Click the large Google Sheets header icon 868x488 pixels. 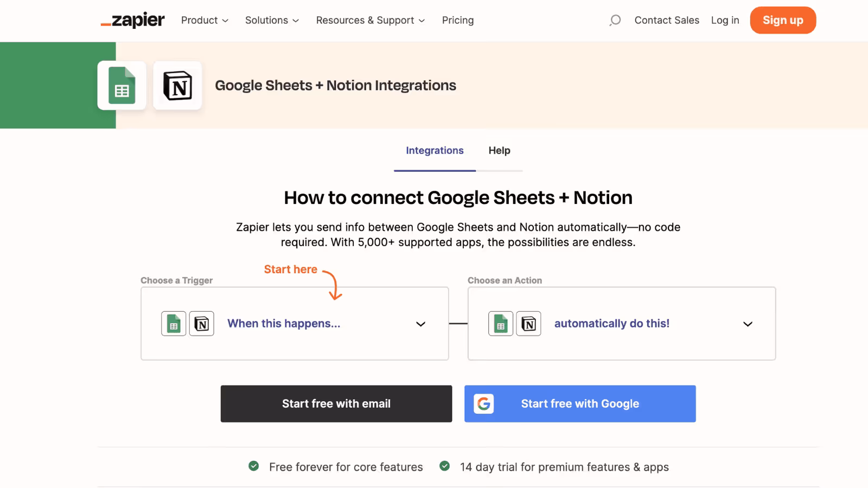tap(122, 86)
